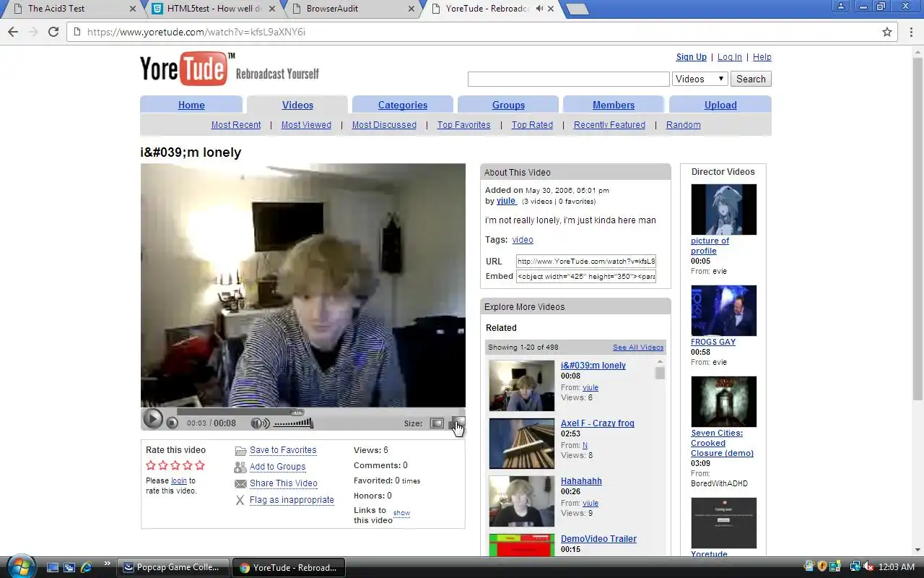View the Top Rated videos

tap(532, 125)
